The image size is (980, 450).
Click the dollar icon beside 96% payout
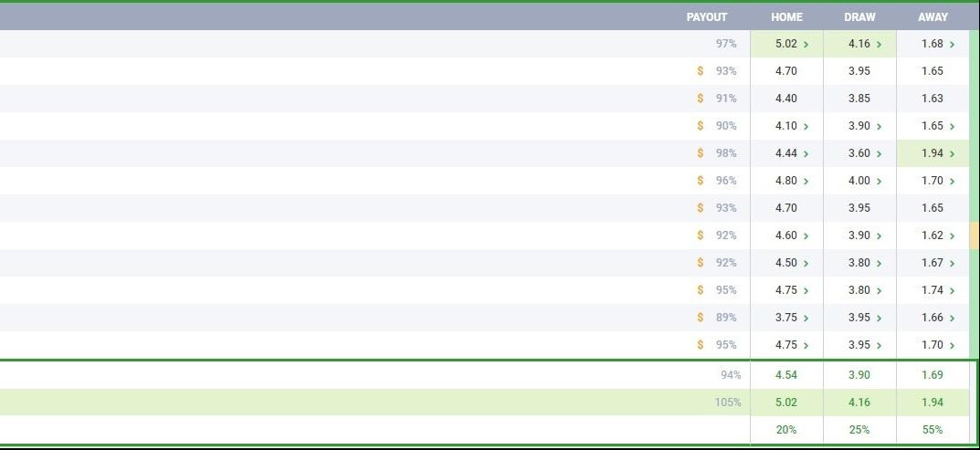pos(701,181)
